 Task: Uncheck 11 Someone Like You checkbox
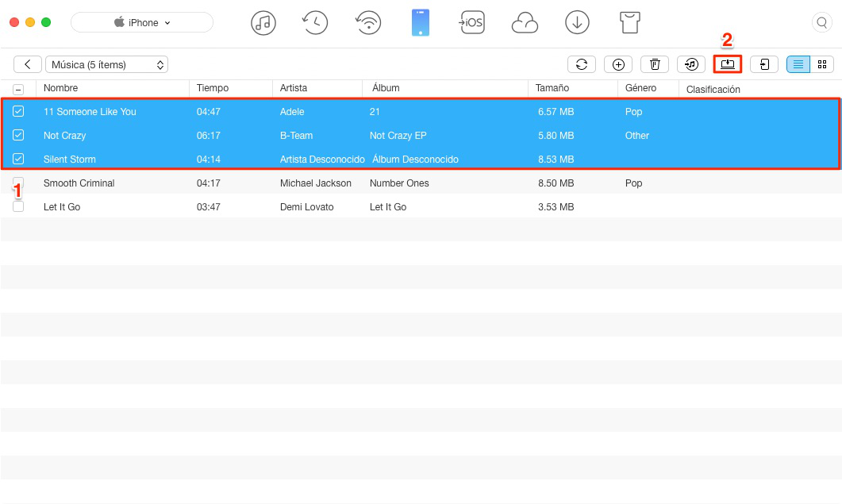(18, 111)
